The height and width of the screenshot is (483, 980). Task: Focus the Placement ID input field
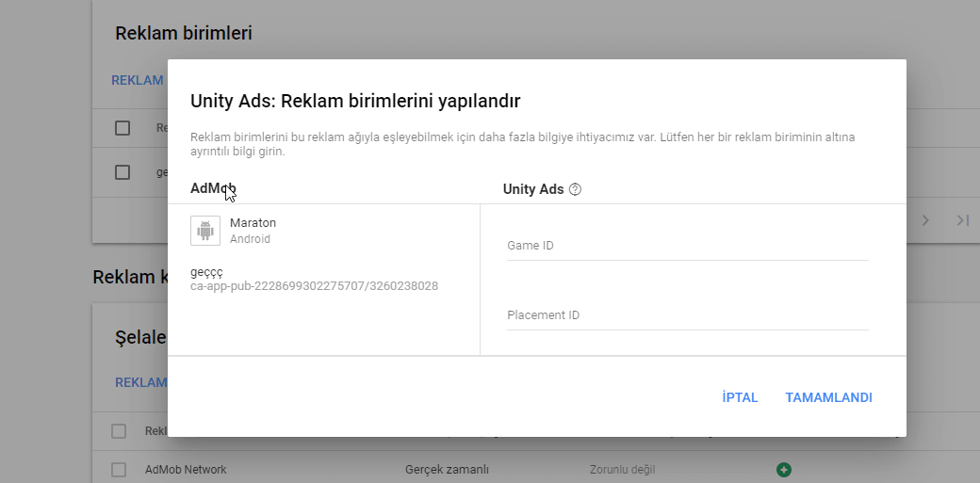688,314
